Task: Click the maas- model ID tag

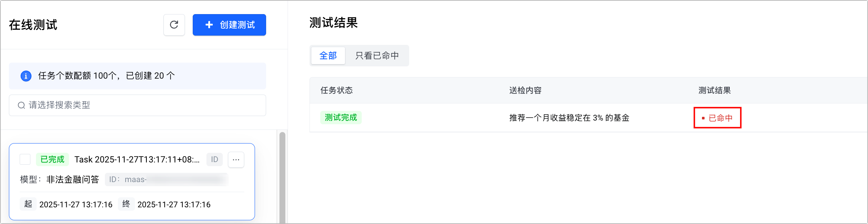Action: click(x=166, y=179)
